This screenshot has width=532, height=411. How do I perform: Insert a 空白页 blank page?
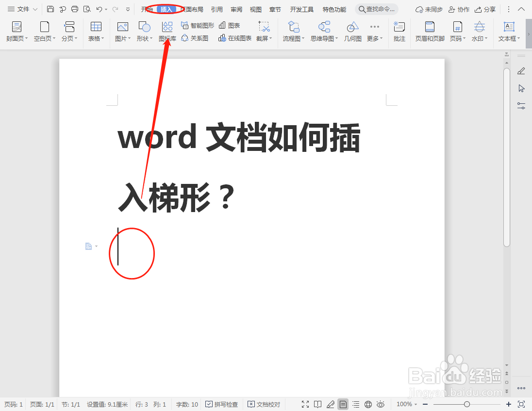pos(45,31)
